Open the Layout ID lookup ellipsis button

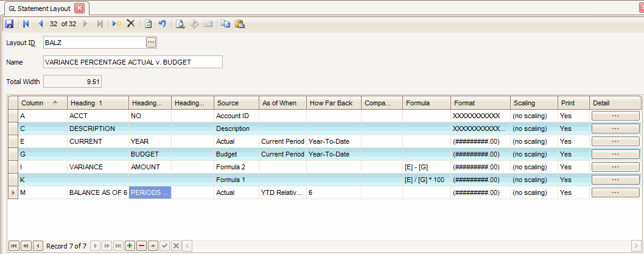(x=151, y=42)
